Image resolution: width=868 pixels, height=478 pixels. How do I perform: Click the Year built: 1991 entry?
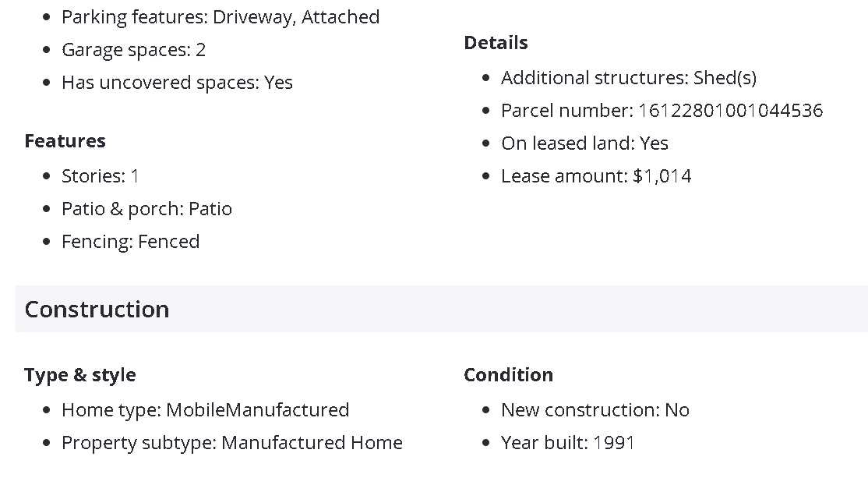(567, 443)
